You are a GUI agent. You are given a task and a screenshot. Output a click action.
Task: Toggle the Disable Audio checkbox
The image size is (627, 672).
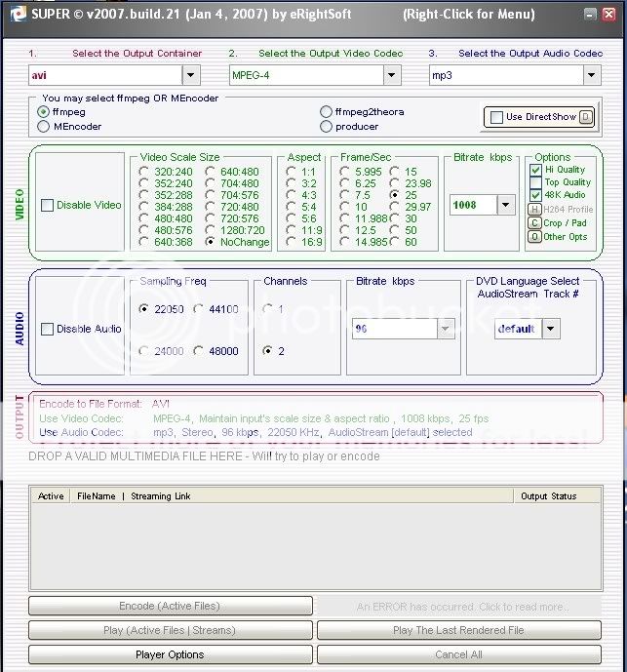coord(47,329)
